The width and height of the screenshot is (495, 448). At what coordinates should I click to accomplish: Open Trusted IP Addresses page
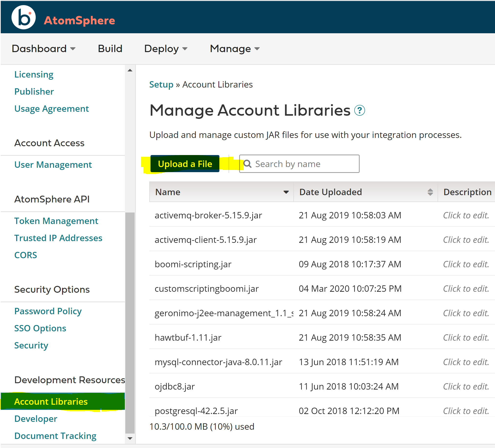58,238
